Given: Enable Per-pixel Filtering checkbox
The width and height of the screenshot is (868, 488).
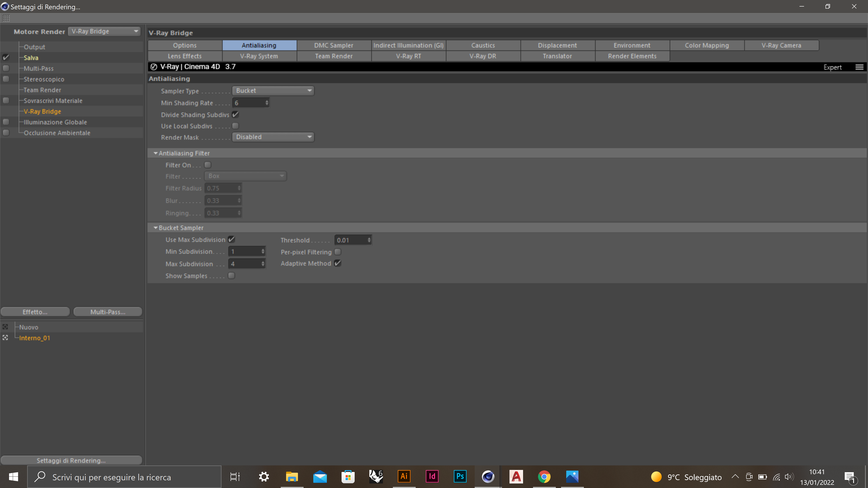Looking at the screenshot, I should (338, 252).
